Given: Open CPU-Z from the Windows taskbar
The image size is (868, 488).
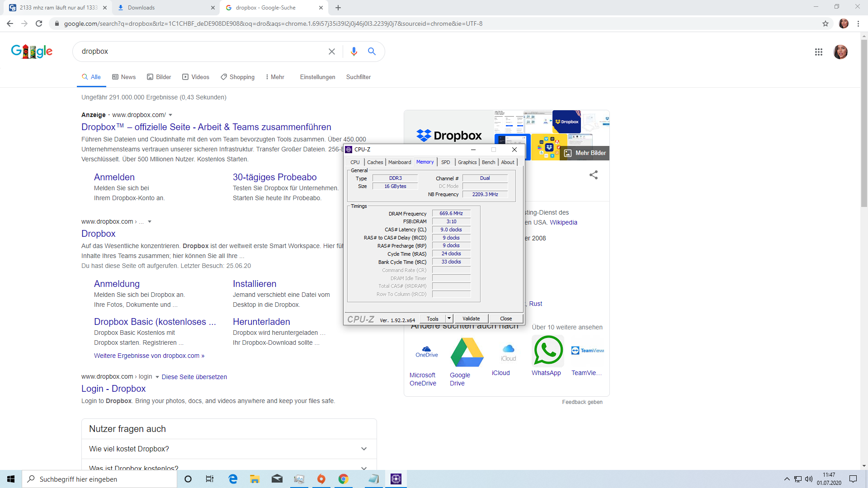Looking at the screenshot, I should point(396,479).
